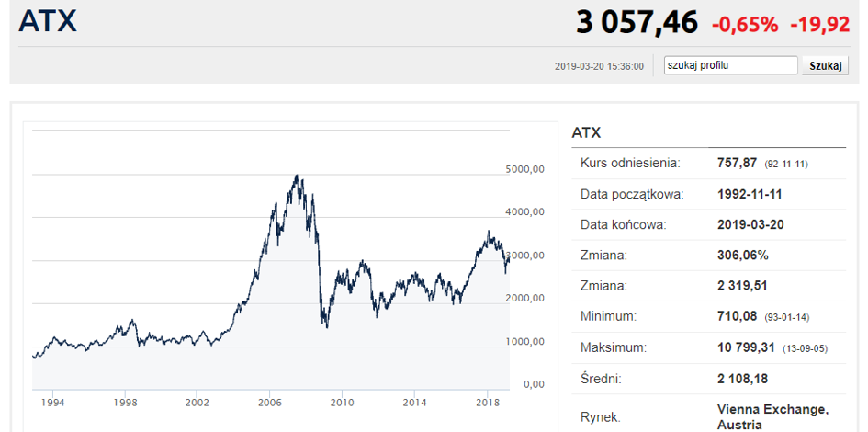This screenshot has width=868, height=432.
Task: Click the 'szukaj profilu' search input field
Action: 731,65
